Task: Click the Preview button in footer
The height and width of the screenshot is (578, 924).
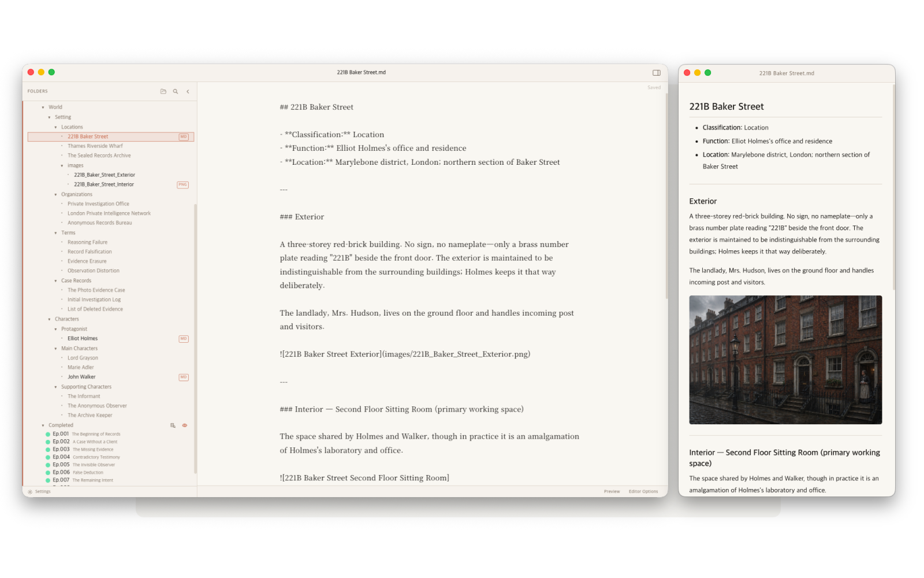Action: point(612,492)
